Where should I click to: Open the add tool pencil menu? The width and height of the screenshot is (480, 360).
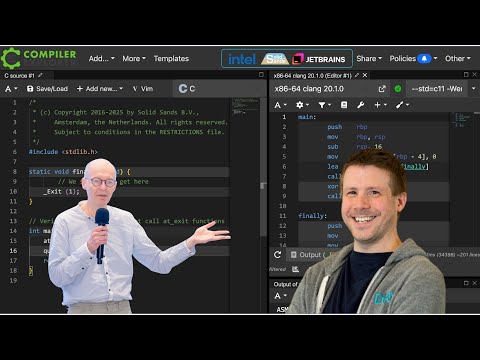(402, 105)
